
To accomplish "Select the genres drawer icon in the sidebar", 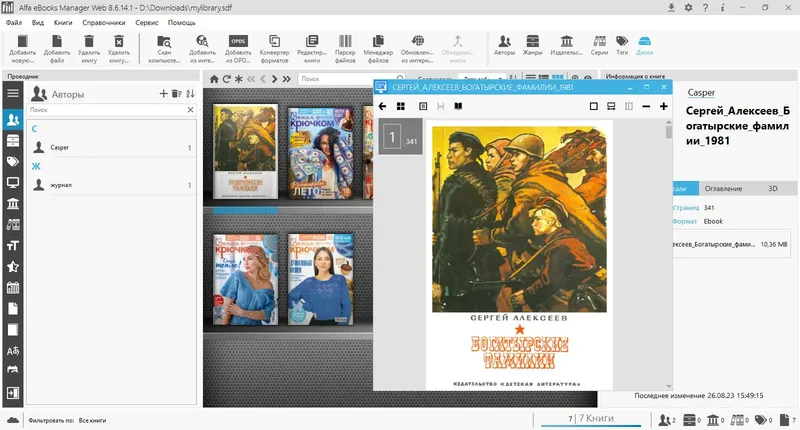I will click(x=13, y=140).
